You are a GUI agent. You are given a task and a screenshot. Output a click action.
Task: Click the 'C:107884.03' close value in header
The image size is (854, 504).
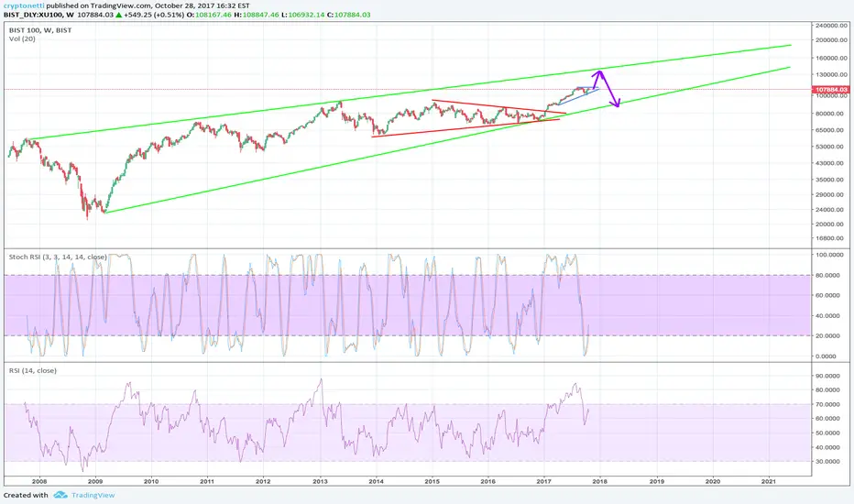(348, 15)
